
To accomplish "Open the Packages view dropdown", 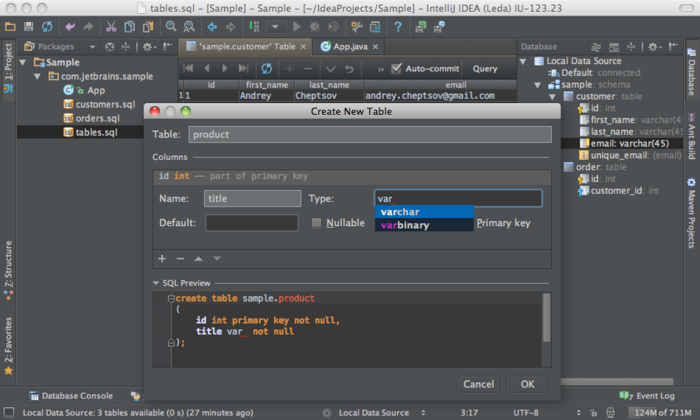I will pyautogui.click(x=92, y=47).
